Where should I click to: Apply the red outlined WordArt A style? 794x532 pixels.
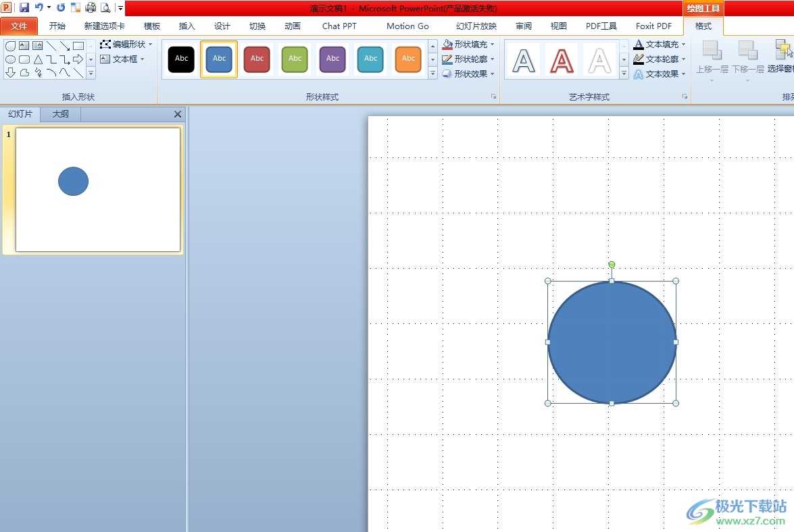point(562,59)
